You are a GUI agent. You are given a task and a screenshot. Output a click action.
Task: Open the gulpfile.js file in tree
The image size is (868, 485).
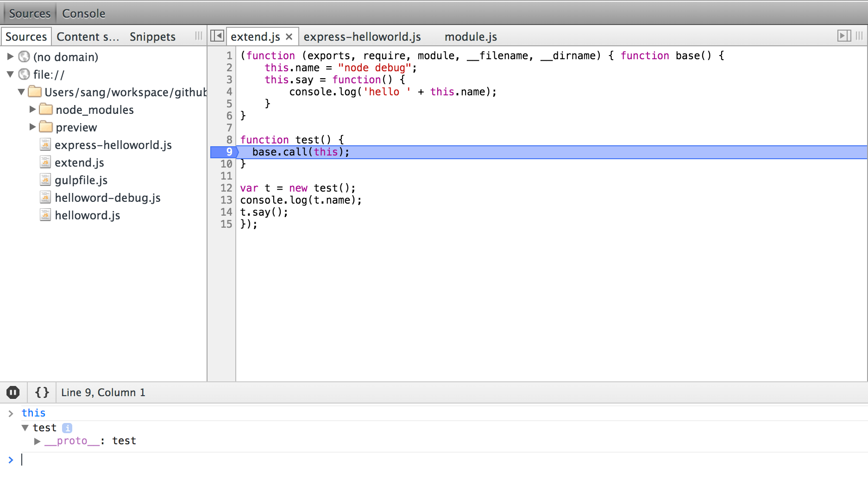click(81, 180)
